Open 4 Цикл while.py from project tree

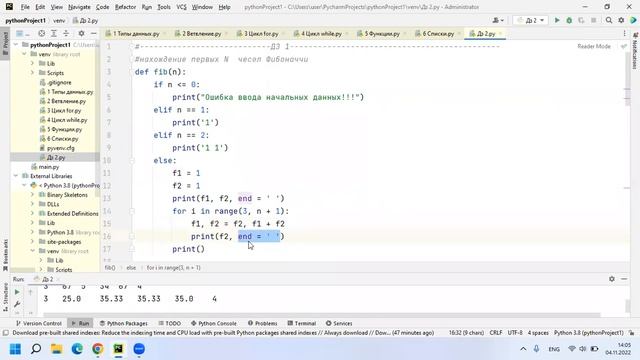pyautogui.click(x=63, y=120)
